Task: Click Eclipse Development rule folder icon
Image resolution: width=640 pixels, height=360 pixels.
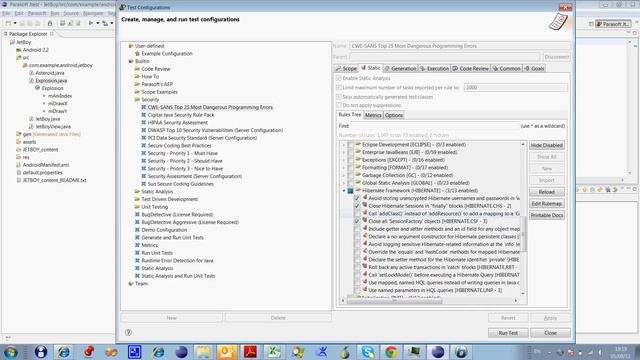Action: click(358, 144)
